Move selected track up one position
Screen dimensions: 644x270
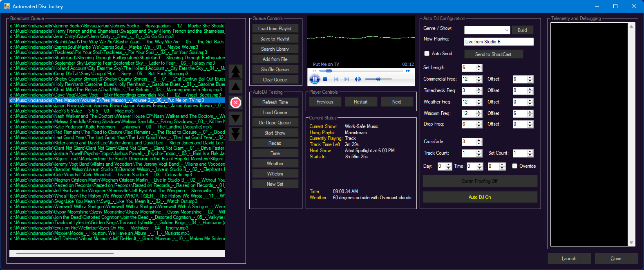pos(236,87)
